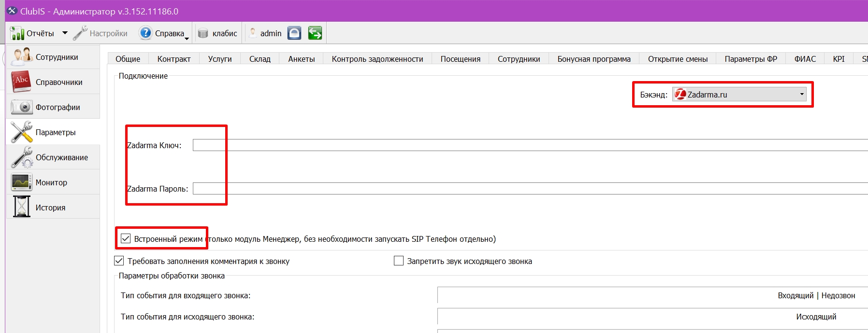Click the ClubIS application title icon
The width and height of the screenshot is (868, 333).
(12, 11)
